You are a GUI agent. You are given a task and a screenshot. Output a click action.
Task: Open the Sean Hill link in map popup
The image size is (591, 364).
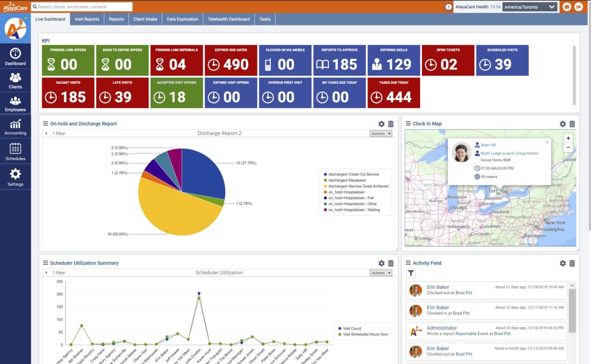(488, 145)
